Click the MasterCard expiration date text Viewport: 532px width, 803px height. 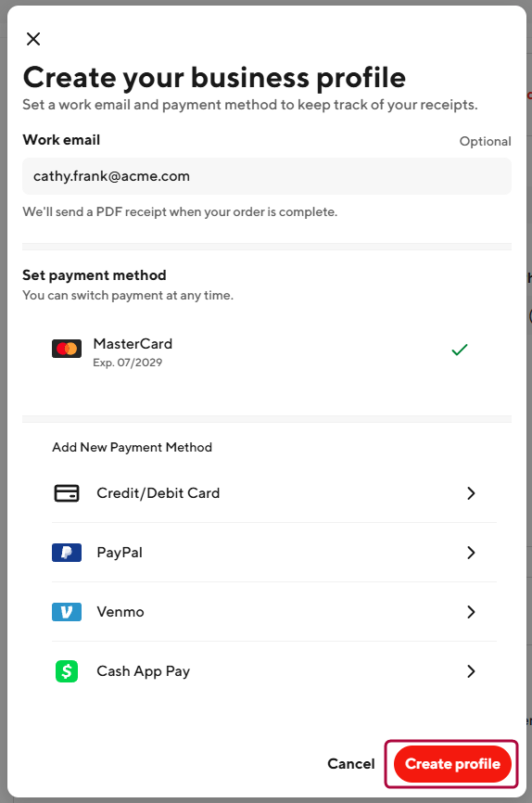(x=128, y=363)
